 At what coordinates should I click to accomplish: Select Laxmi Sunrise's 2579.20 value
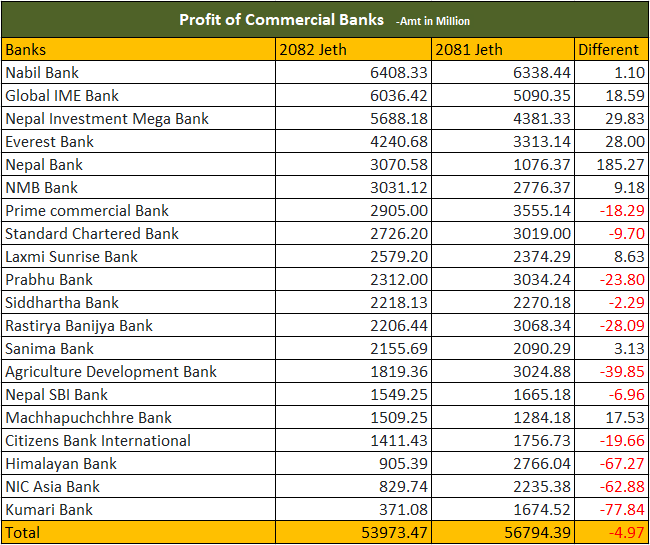coord(354,257)
